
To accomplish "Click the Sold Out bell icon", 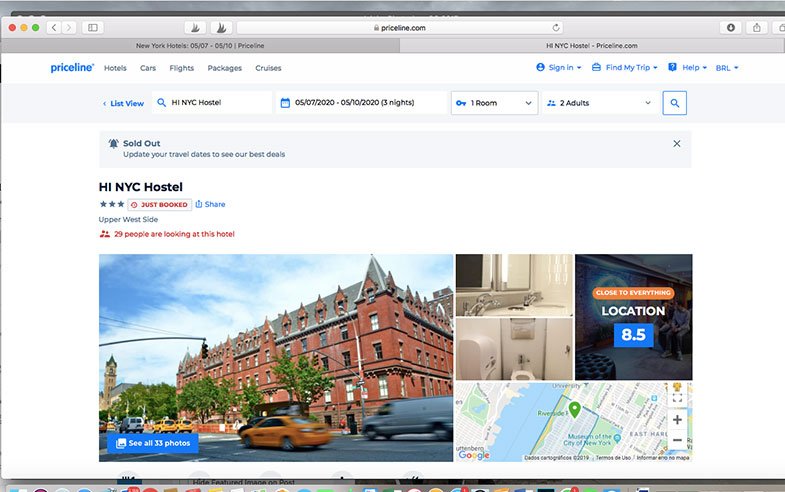I will pos(114,144).
